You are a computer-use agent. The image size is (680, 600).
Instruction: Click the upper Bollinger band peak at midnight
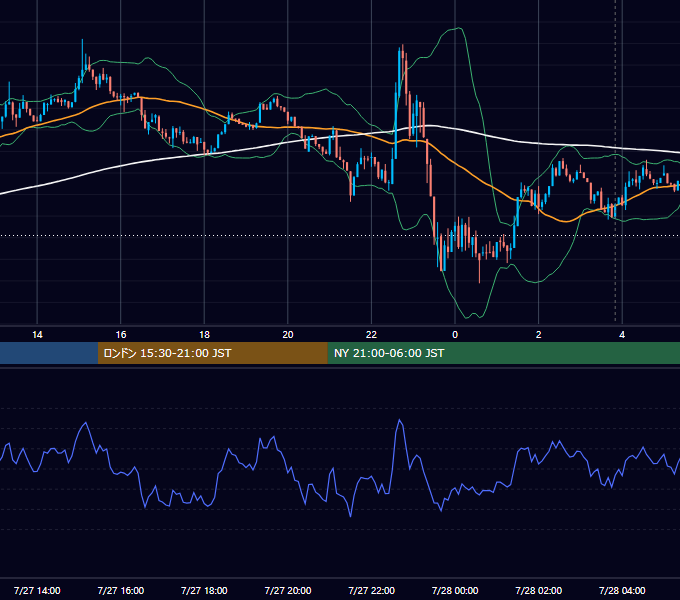458,29
